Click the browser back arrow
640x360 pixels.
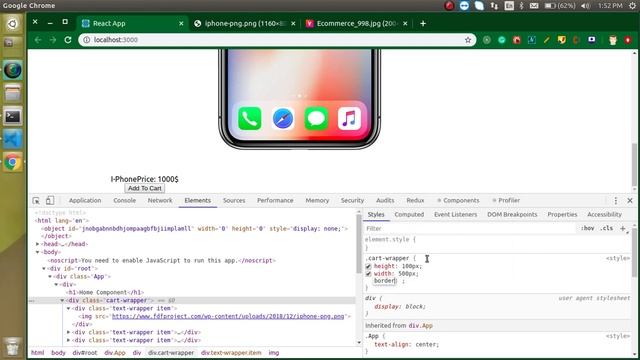(x=38, y=40)
